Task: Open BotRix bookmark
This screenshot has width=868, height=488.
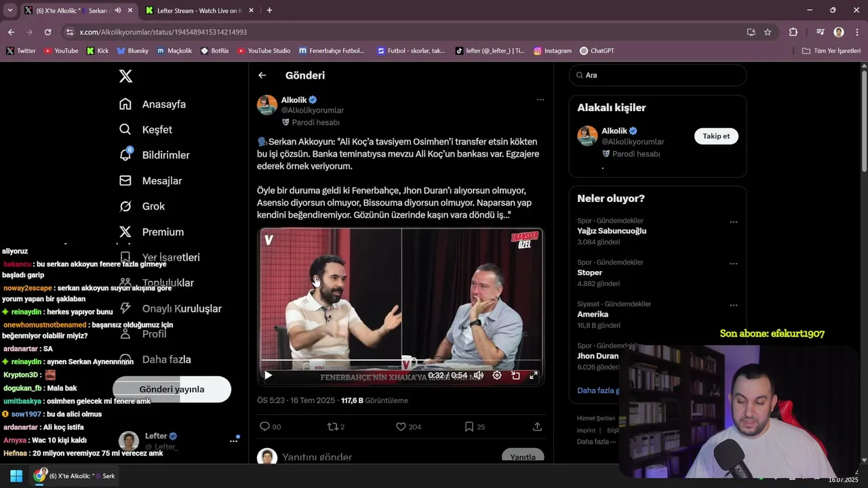Action: click(214, 51)
